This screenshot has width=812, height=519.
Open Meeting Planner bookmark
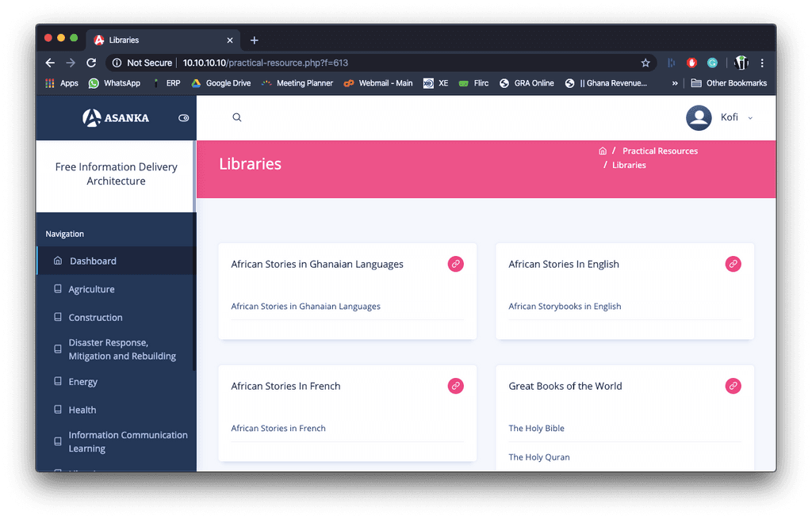(297, 82)
